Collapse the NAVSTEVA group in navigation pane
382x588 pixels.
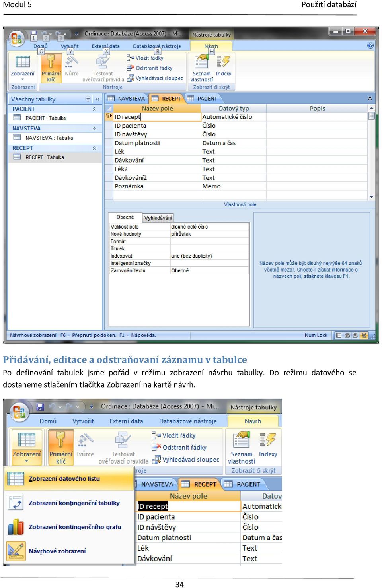click(x=94, y=128)
